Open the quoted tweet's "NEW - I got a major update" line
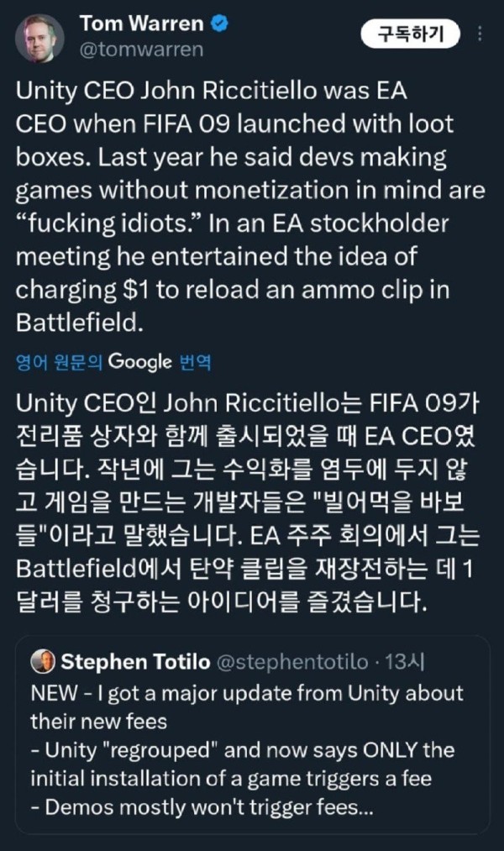This screenshot has height=851, width=504. tap(246, 693)
